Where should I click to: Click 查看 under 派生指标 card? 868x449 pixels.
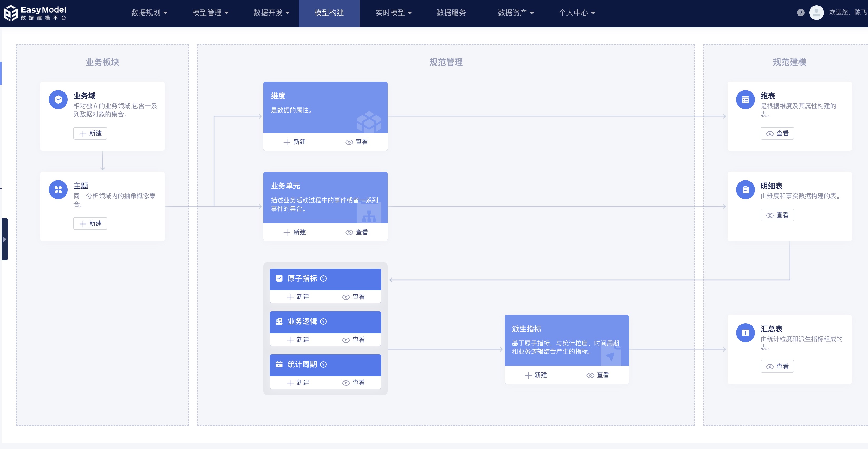point(598,375)
